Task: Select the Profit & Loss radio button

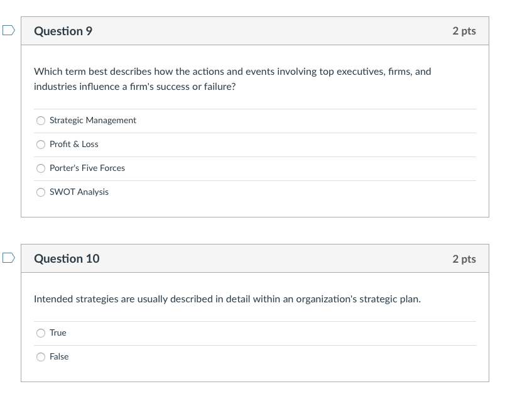Action: [x=40, y=144]
